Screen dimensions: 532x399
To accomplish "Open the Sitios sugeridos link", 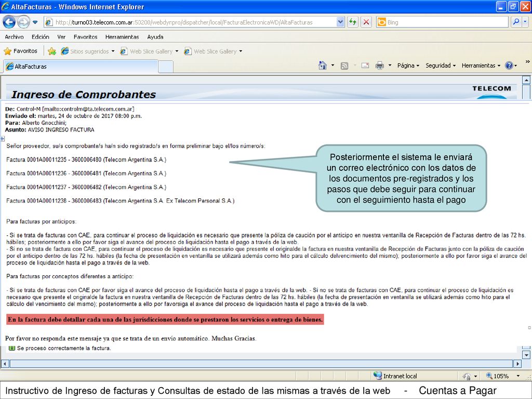I will click(x=85, y=51).
